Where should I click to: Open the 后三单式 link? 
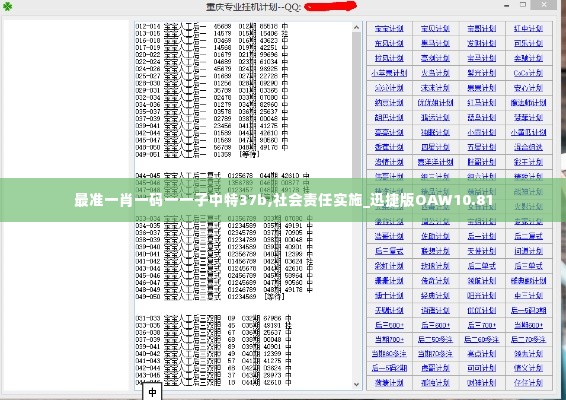pos(528,266)
